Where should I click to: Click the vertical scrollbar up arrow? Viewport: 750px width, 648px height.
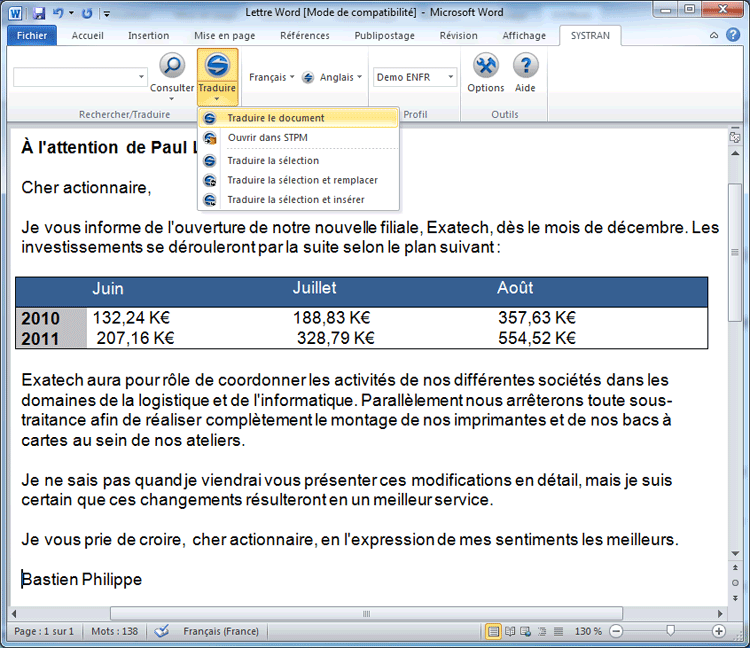tap(735, 154)
